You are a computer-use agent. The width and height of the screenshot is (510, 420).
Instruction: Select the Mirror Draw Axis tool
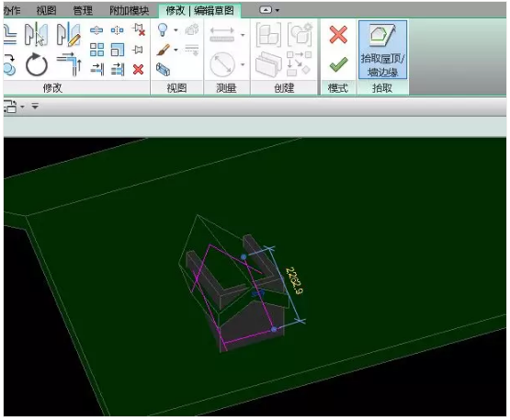tap(68, 34)
